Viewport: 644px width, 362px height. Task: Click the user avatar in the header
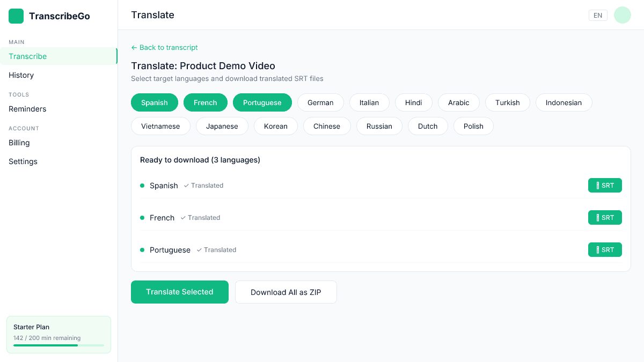coord(622,15)
